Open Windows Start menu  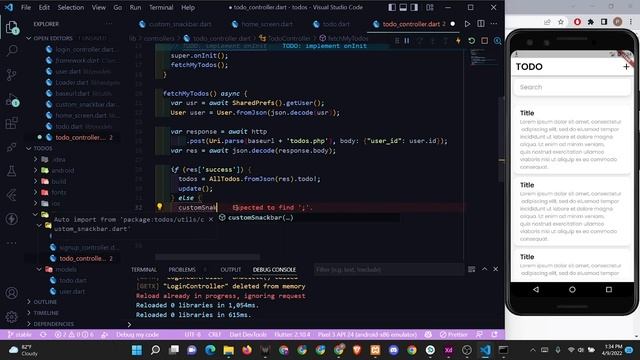pos(137,350)
